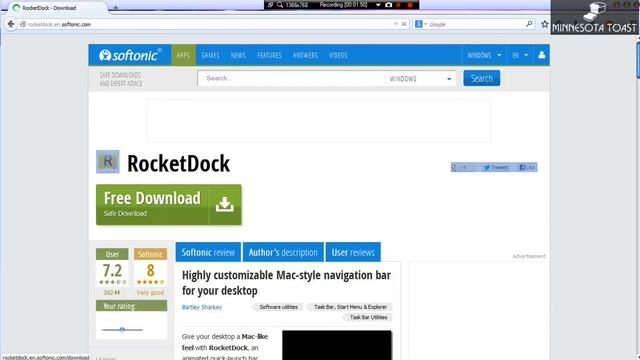Click the RocketDock app icon thumbnail

[108, 162]
